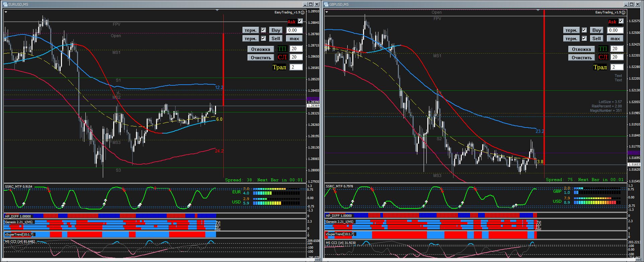
Task: Open the one-click trading arrow on GBPUSD chart
Action: (327, 12)
